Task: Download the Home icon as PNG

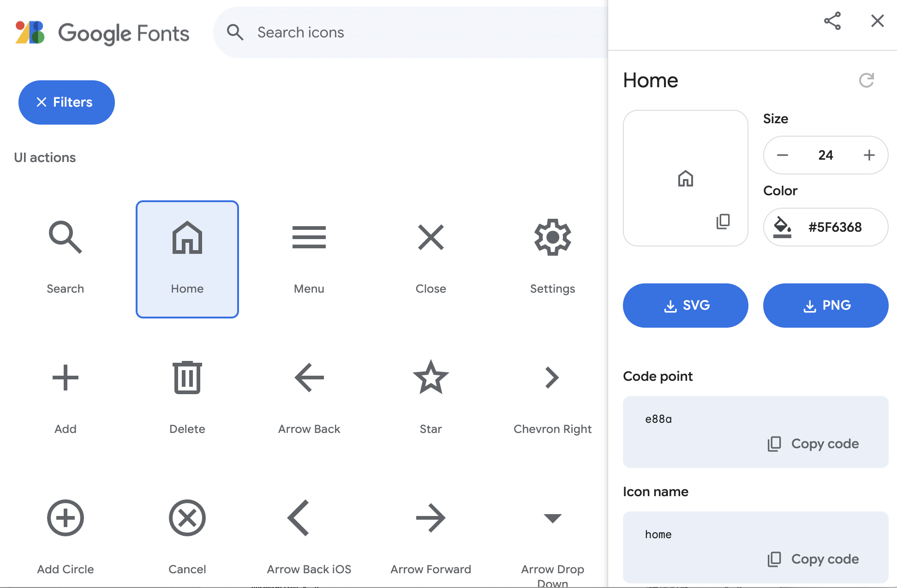Action: click(x=825, y=306)
